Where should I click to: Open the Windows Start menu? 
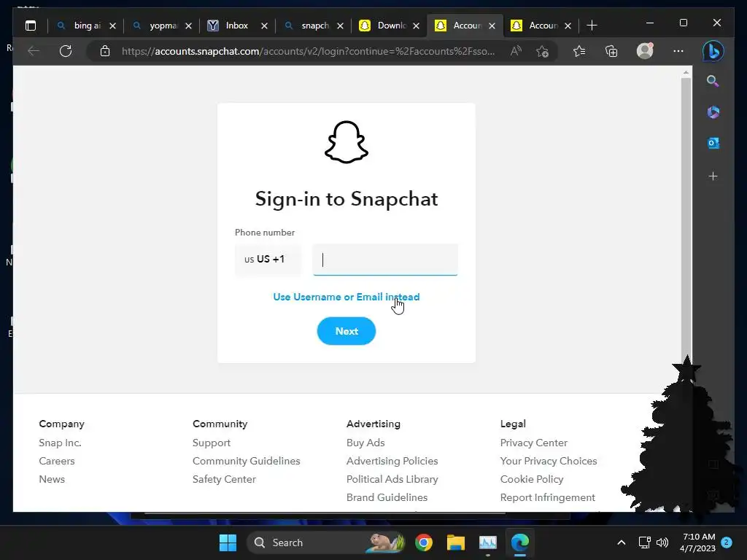pos(228,542)
